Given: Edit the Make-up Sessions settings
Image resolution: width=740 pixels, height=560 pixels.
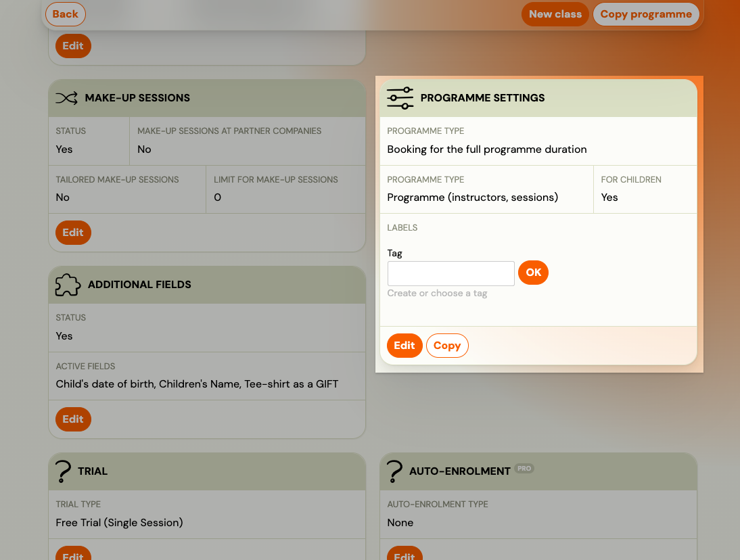Looking at the screenshot, I should pyautogui.click(x=73, y=233).
